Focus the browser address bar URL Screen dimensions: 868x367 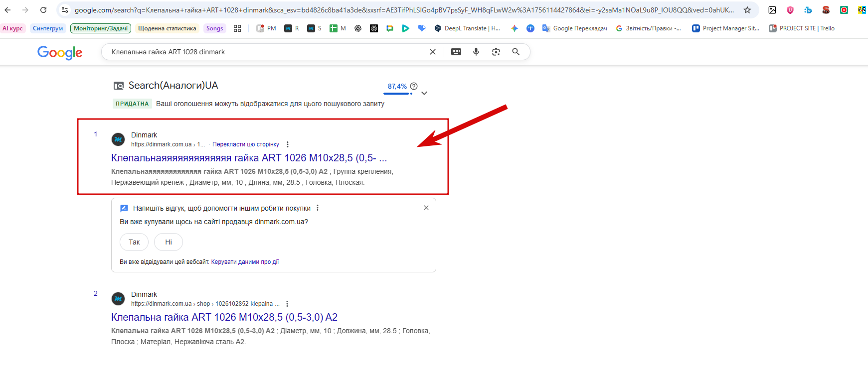[404, 10]
